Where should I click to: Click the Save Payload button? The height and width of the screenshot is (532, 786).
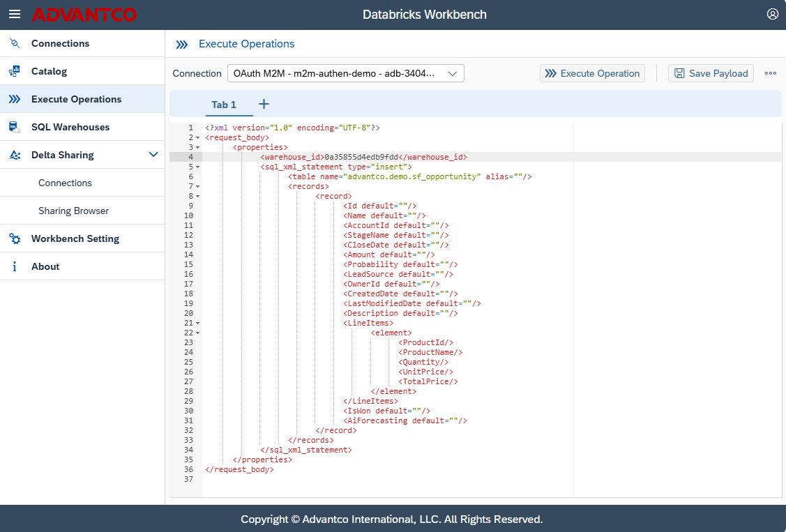tap(711, 73)
